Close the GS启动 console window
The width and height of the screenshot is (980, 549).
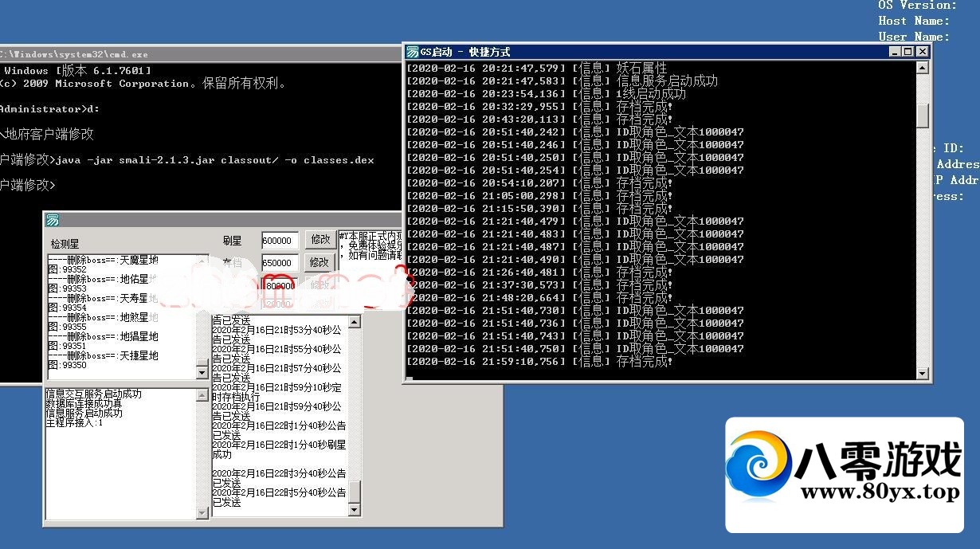(x=922, y=52)
